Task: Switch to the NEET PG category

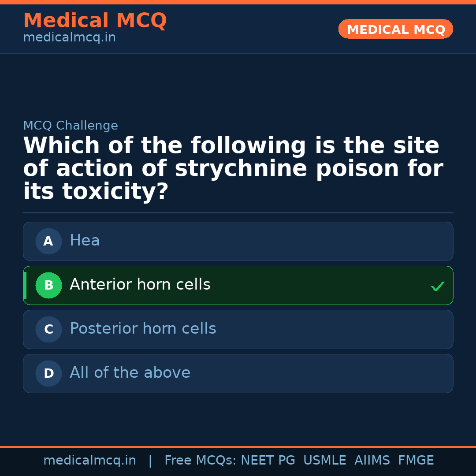Action: [268, 460]
